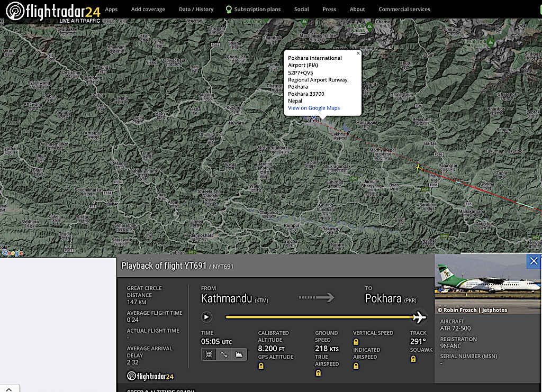Open Commercial services page
542x392 pixels.
tap(404, 10)
